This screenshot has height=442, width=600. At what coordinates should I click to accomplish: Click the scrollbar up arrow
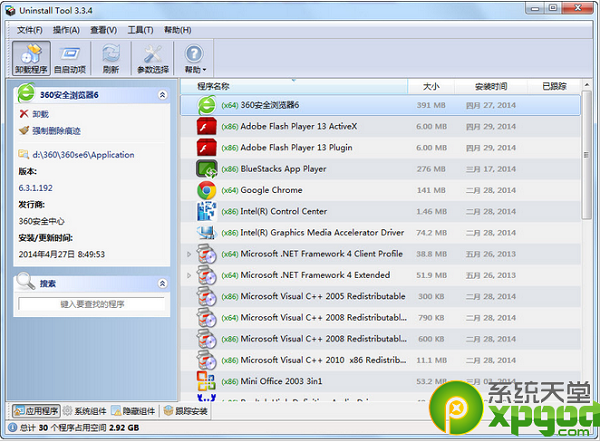pos(586,85)
